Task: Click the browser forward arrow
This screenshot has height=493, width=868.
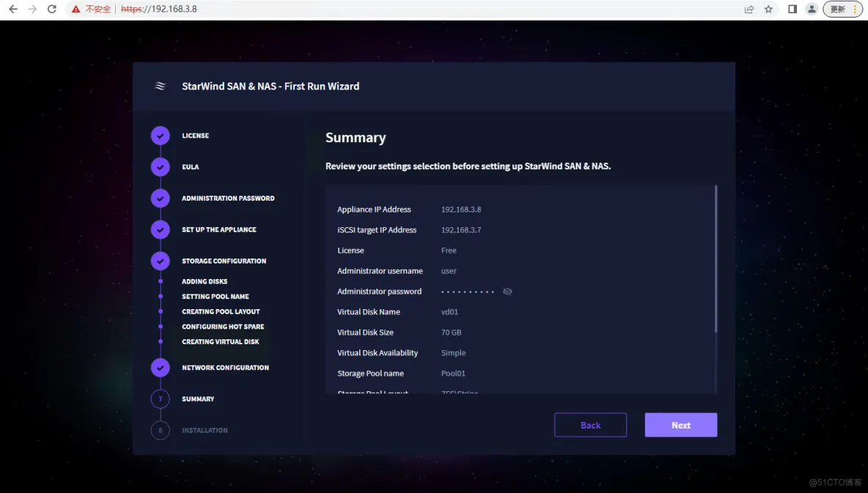Action: pyautogui.click(x=32, y=9)
